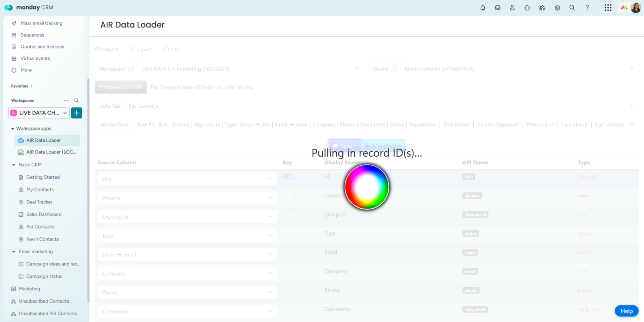Click the monday CRM logo
The image size is (644, 322).
click(x=29, y=7)
